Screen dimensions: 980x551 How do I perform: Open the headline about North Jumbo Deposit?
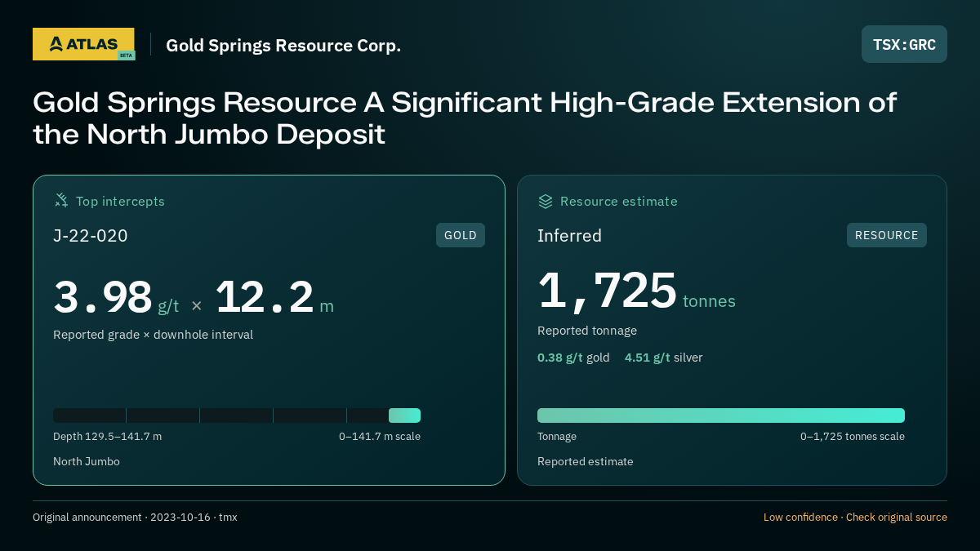(x=465, y=118)
